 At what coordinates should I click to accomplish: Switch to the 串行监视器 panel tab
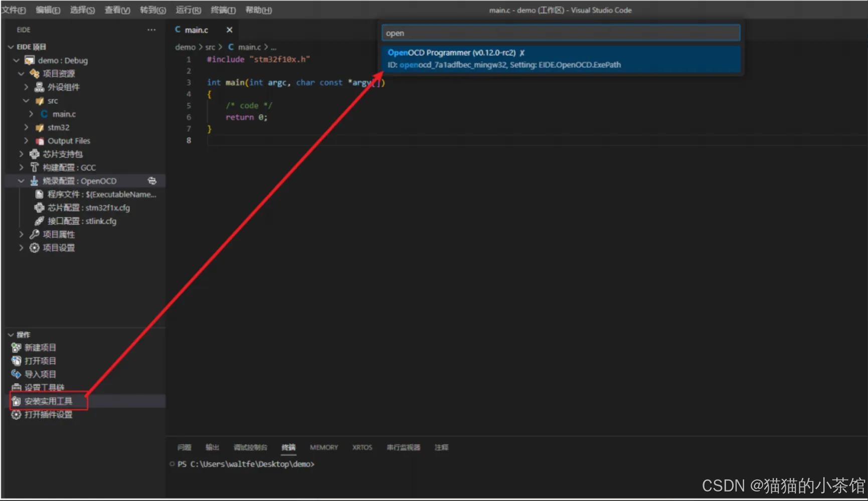point(403,447)
